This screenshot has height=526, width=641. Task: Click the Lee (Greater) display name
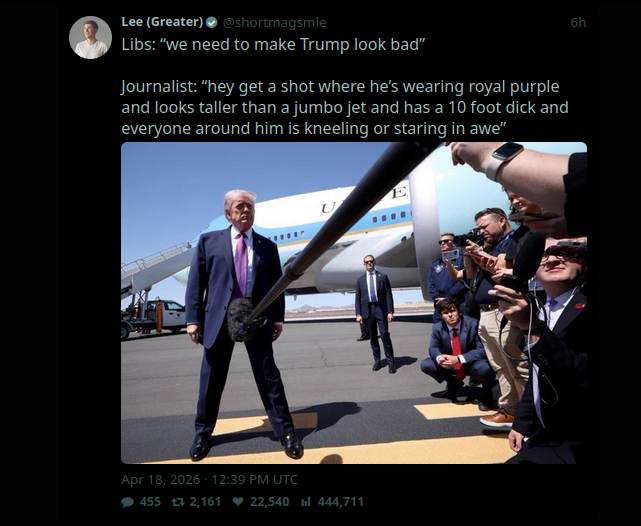pyautogui.click(x=162, y=22)
